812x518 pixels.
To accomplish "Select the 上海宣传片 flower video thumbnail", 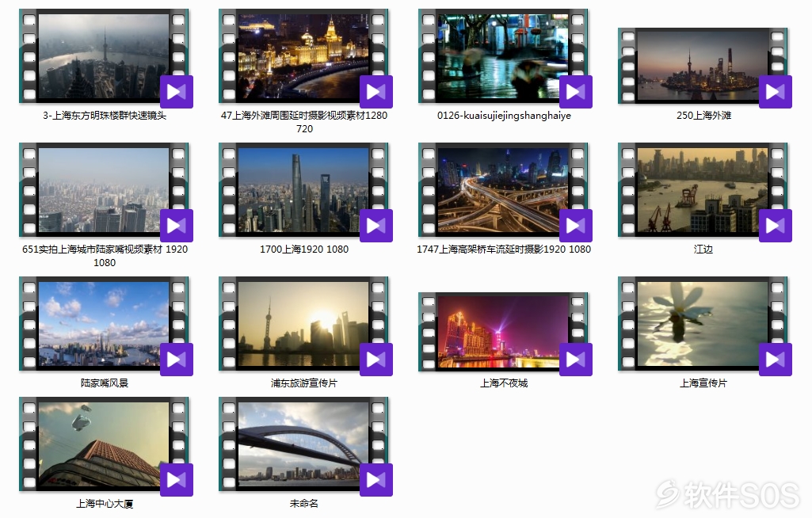I will pos(703,324).
